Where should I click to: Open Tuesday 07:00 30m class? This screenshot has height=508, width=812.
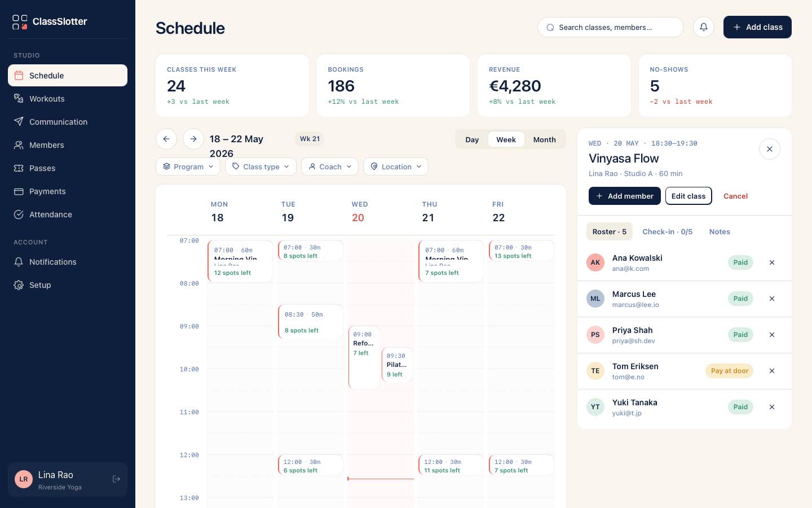point(311,251)
